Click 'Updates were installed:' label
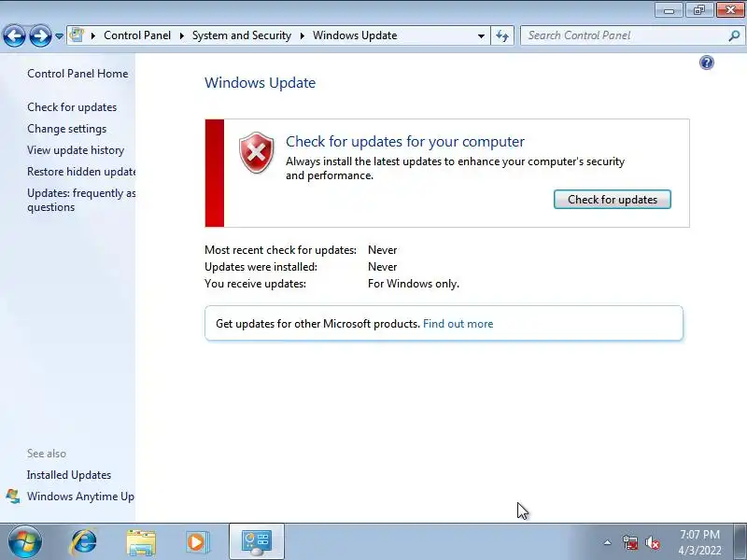This screenshot has width=747, height=560. pyautogui.click(x=261, y=267)
